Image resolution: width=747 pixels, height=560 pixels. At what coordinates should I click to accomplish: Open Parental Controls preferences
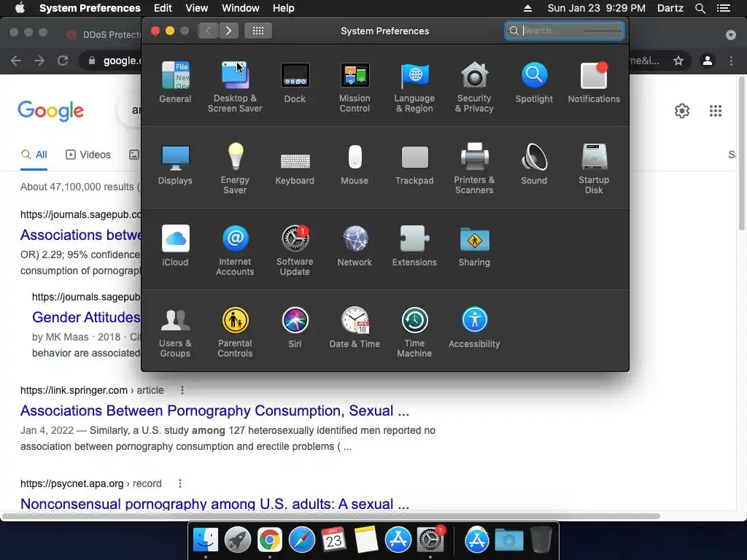click(235, 332)
